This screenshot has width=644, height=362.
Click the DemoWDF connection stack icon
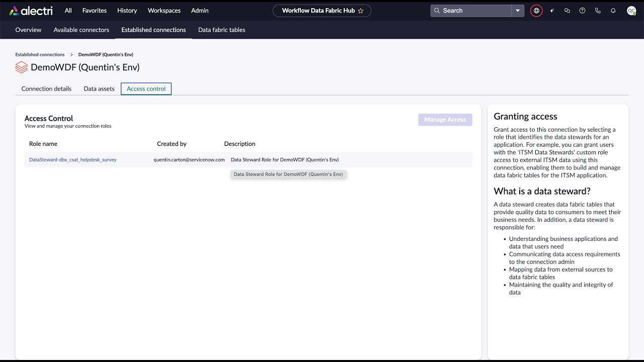(21, 67)
